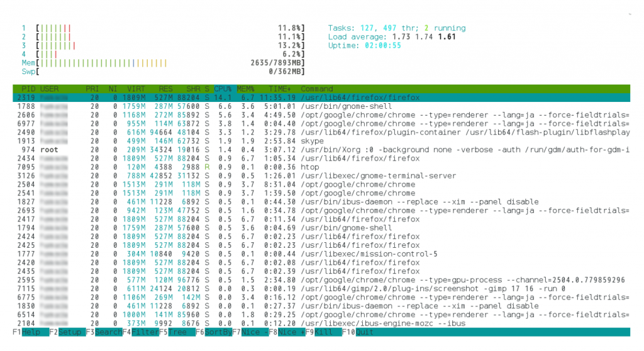
Task: Select the htop process row
Action: (314, 167)
